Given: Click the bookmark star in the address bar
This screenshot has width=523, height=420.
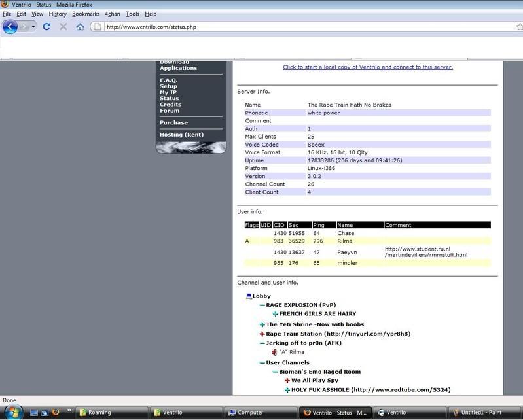Looking at the screenshot, I should (519, 27).
